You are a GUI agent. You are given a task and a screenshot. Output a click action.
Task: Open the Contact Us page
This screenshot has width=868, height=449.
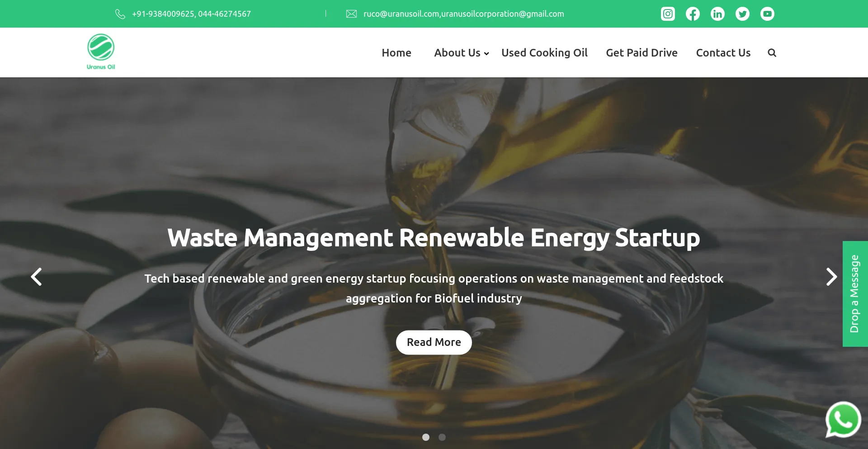tap(723, 53)
